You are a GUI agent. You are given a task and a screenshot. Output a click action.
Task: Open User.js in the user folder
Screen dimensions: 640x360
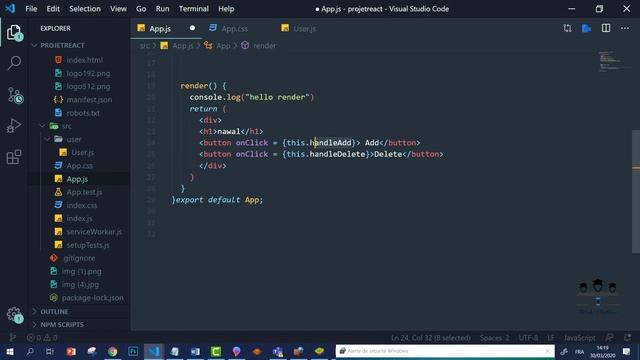pyautogui.click(x=82, y=152)
